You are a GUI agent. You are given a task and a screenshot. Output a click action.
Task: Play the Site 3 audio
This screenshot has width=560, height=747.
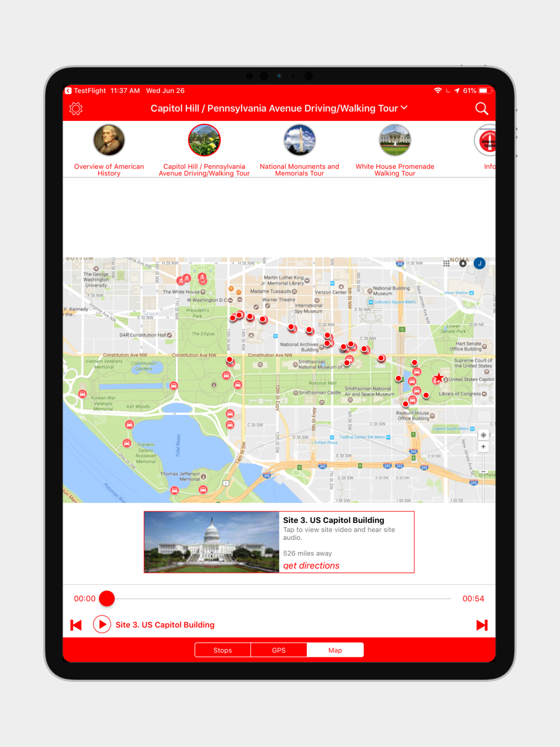(x=102, y=624)
